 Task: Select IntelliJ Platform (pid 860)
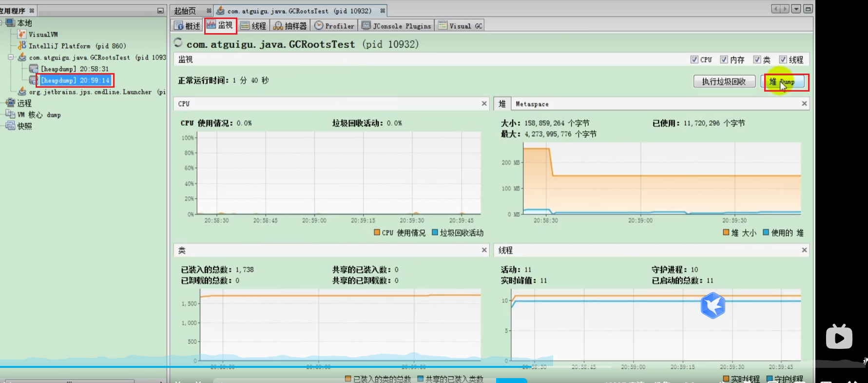click(77, 46)
